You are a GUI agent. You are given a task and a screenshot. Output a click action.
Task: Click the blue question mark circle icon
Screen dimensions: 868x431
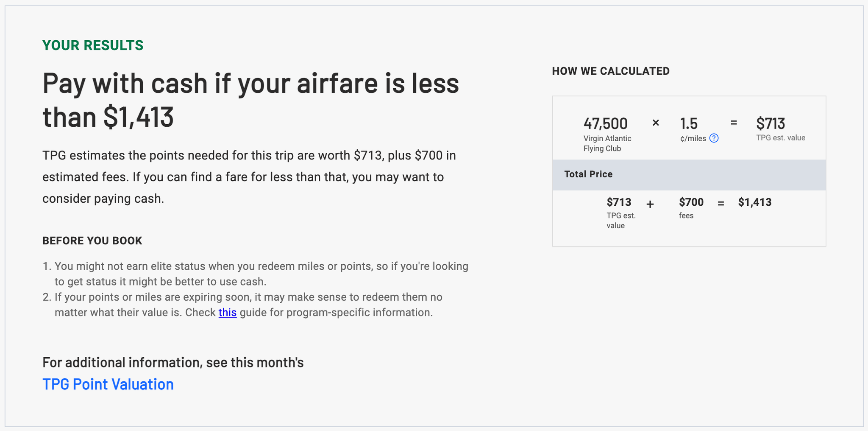pyautogui.click(x=713, y=138)
